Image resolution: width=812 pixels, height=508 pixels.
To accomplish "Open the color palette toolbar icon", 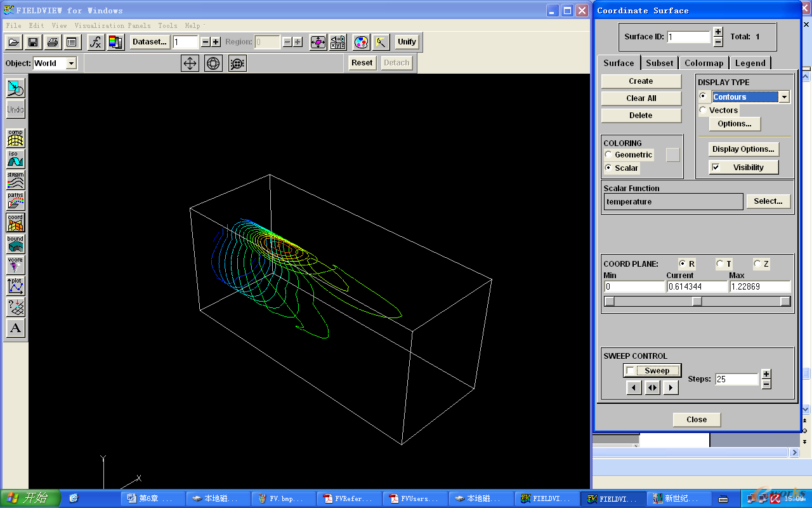I will coord(361,42).
